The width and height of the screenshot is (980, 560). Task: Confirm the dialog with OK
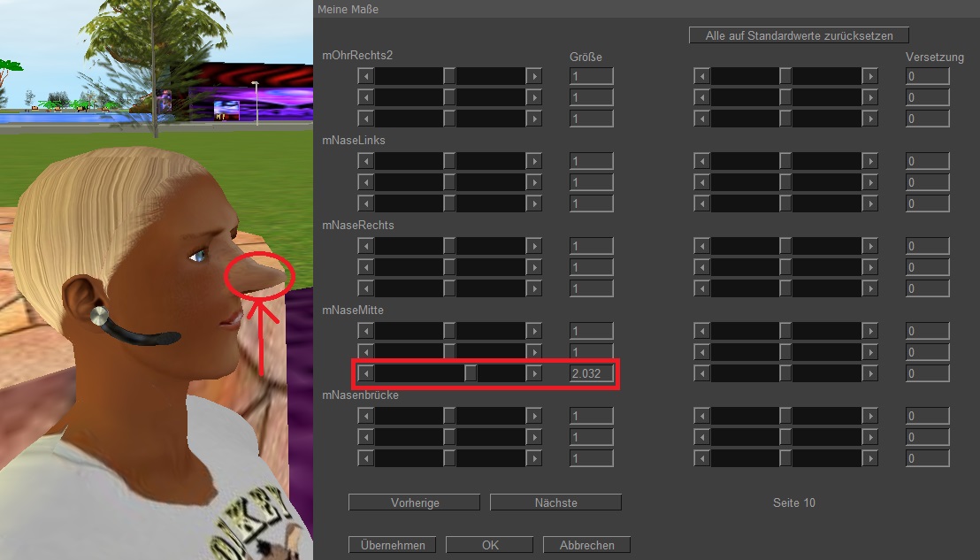(x=490, y=545)
